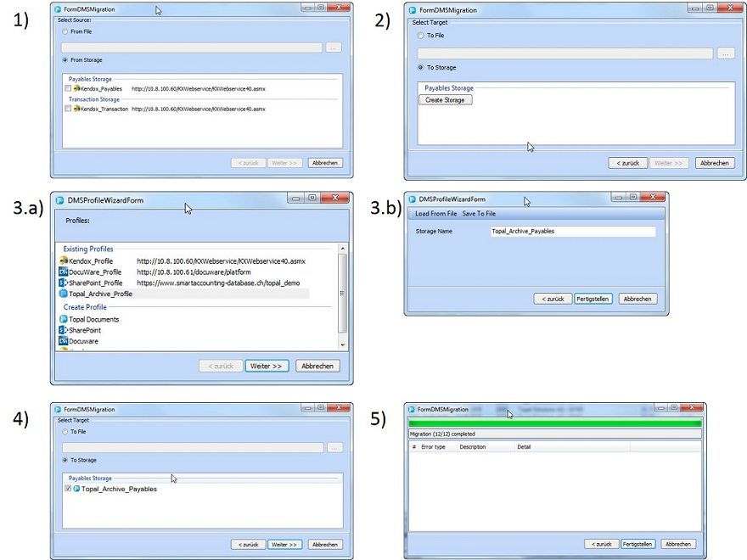Viewport: 747px width, 560px height.
Task: Click the SharePoint_Profile icon in Existing Profiles
Action: coord(63,283)
